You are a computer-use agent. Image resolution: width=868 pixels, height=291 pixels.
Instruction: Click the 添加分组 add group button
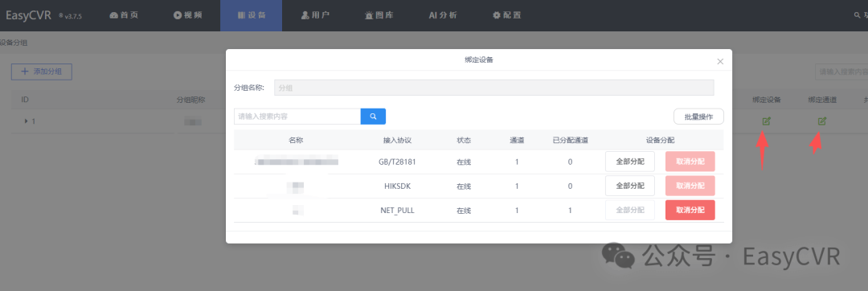42,72
